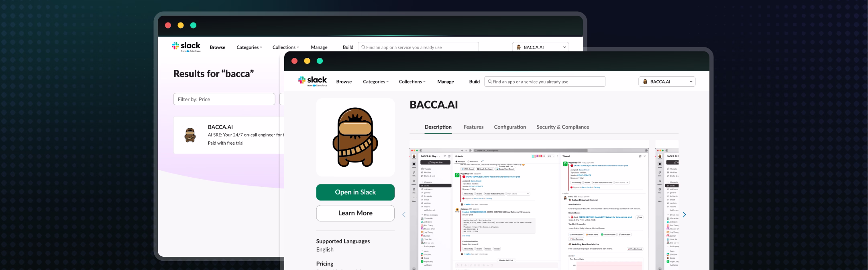This screenshot has width=868, height=270.
Task: Switch to the Description tab
Action: pyautogui.click(x=438, y=127)
